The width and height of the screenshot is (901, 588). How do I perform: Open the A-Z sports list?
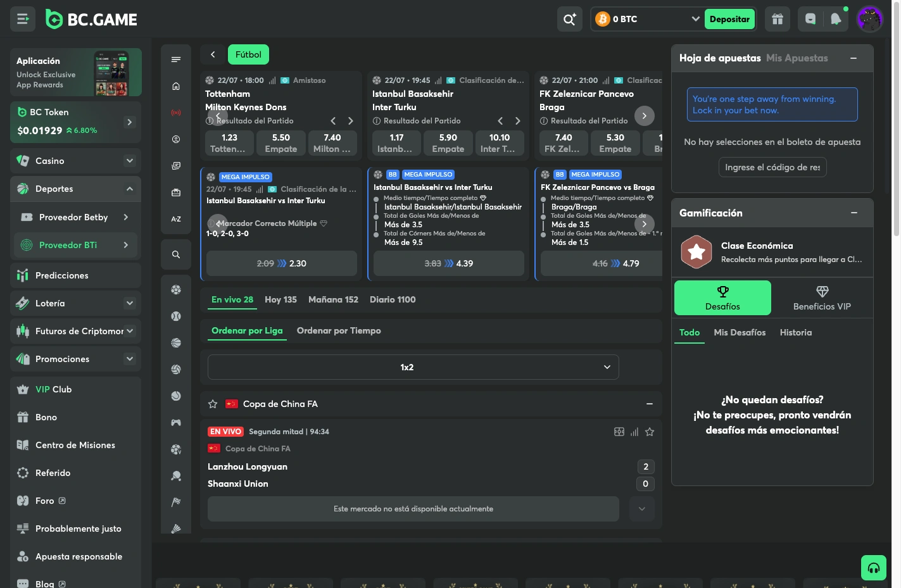point(176,219)
